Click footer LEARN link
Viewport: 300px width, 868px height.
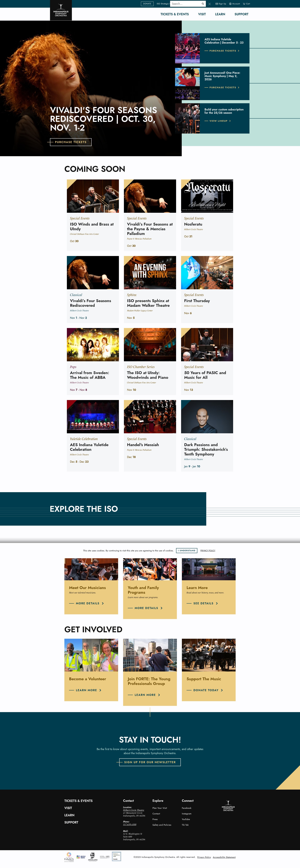69,815
